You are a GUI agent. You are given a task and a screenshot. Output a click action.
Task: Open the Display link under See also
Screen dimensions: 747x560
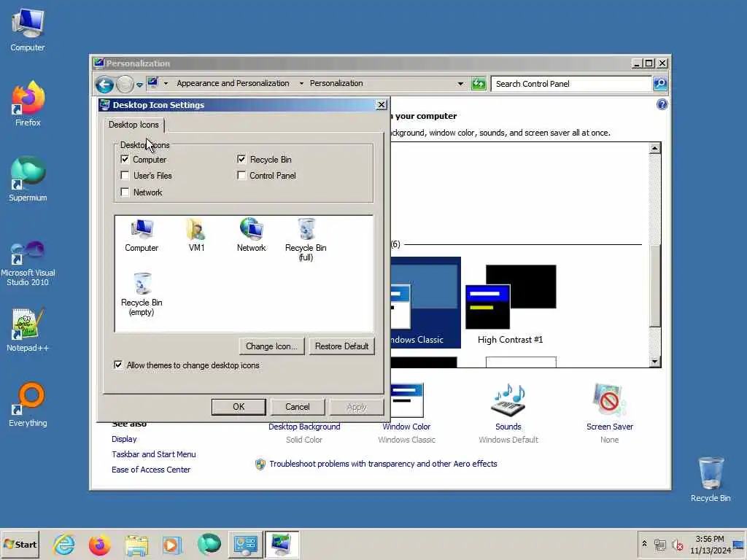click(x=124, y=439)
